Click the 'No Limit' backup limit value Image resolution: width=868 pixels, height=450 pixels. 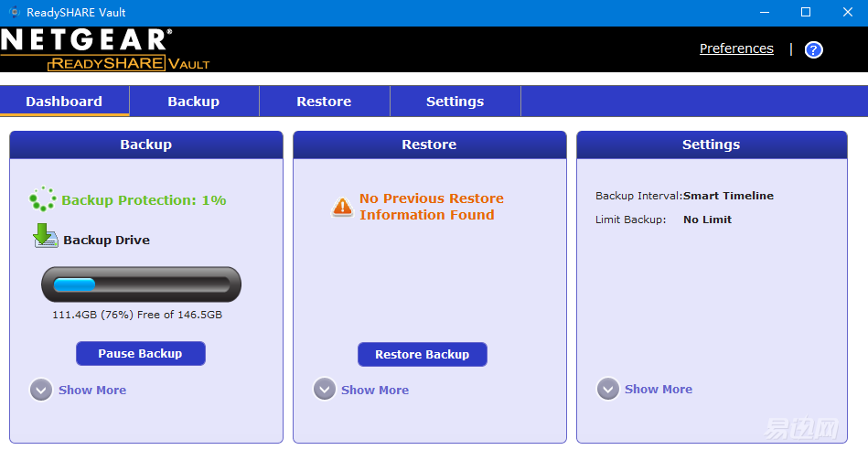tap(707, 220)
